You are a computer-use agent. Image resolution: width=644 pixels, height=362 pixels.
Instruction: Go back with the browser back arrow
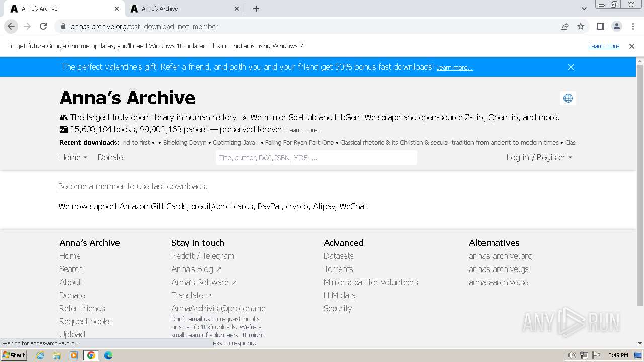11,26
